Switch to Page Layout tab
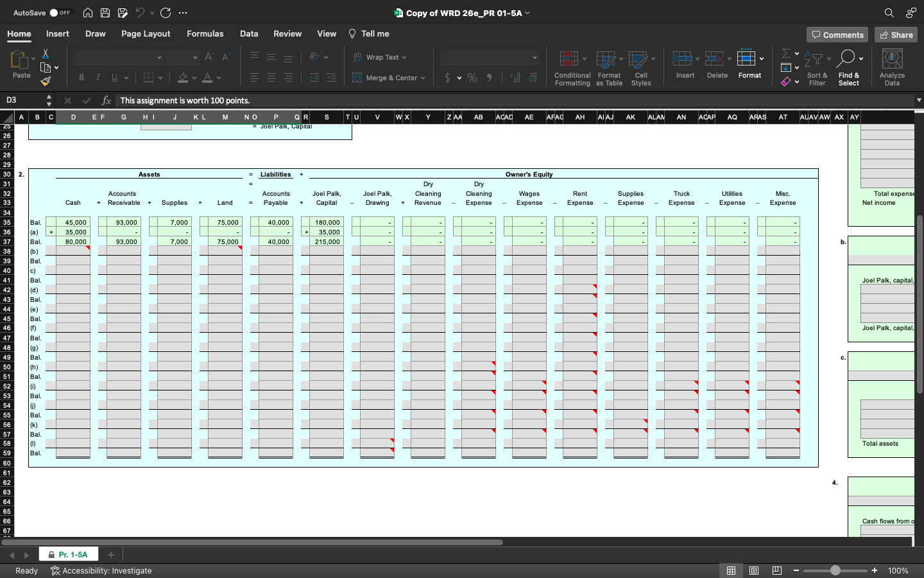Viewport: 924px width, 578px height. [x=146, y=34]
